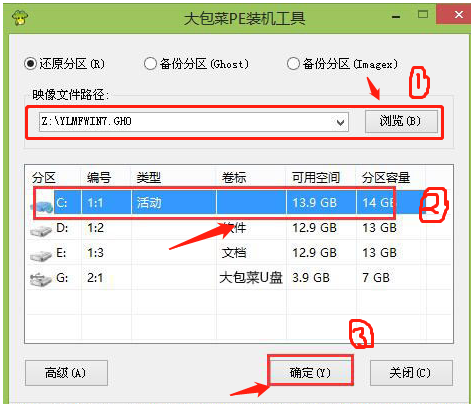Select the C: partition row label
The height and width of the screenshot is (404, 471).
[x=62, y=202]
